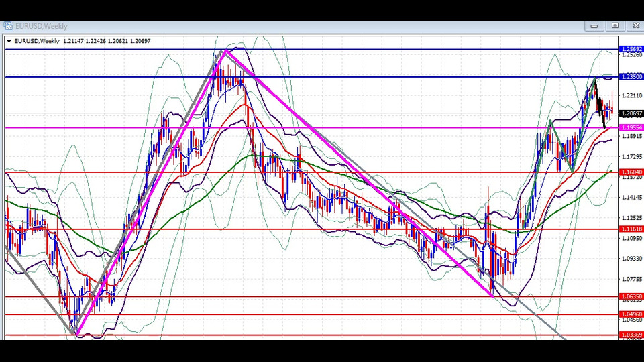644x362 pixels.
Task: Click the black 1.20697 current price label on axis
Action: (631, 113)
